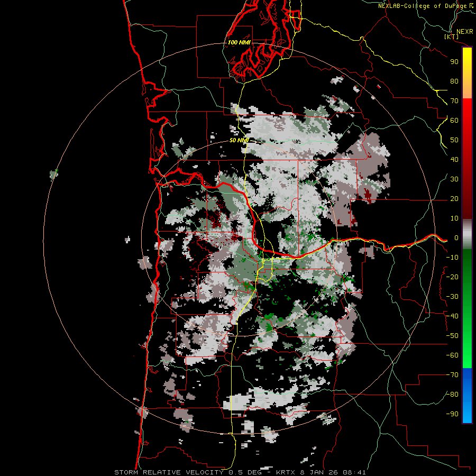Click the "30" value on the velocity scale
The height and width of the screenshot is (476, 476).
click(x=454, y=179)
